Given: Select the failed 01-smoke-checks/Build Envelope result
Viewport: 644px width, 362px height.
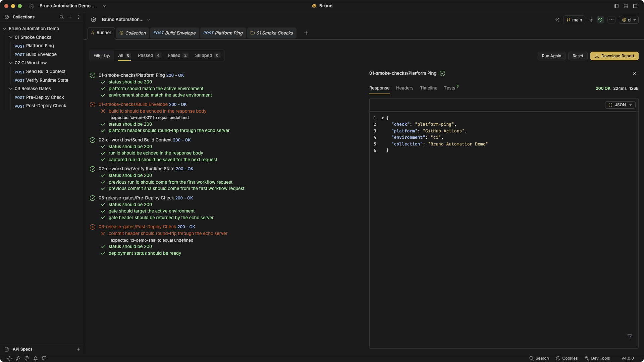Looking at the screenshot, I should coord(133,105).
